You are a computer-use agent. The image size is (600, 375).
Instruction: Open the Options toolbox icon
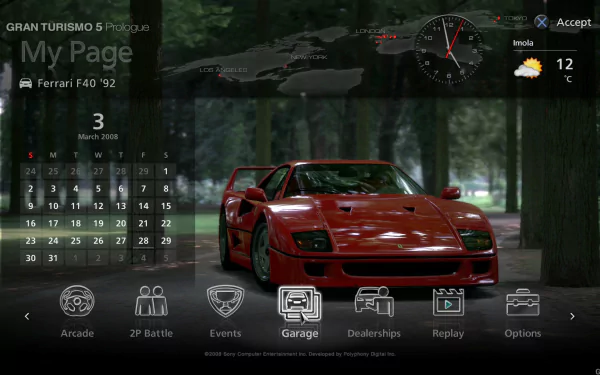(x=523, y=302)
